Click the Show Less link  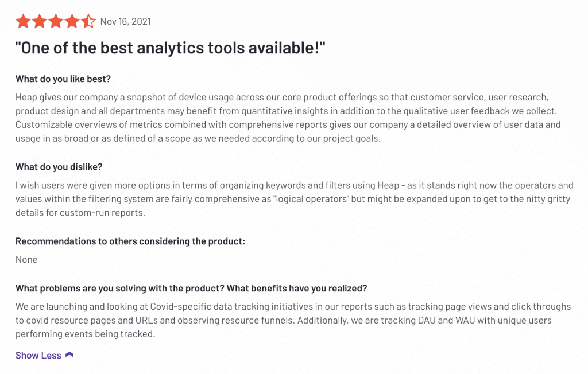pos(38,356)
